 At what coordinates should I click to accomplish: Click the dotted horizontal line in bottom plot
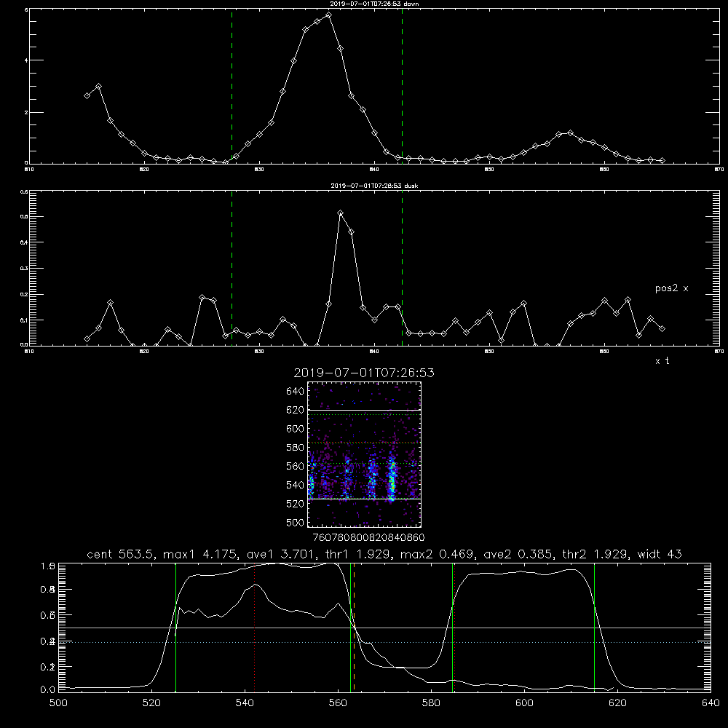(x=384, y=643)
